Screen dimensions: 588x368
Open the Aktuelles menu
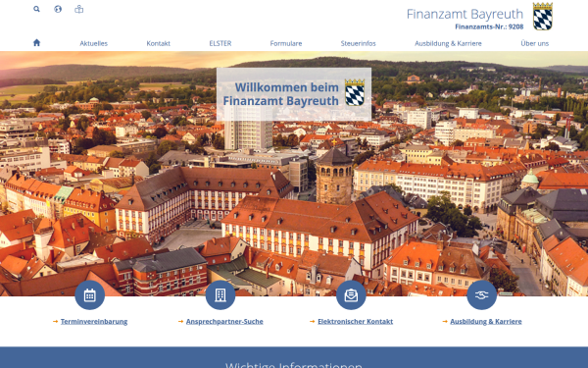94,43
